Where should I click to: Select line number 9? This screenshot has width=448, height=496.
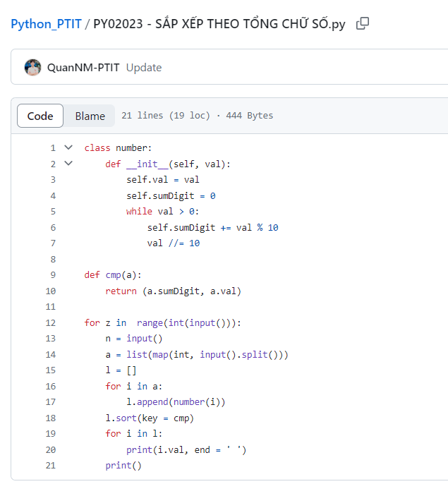click(53, 274)
